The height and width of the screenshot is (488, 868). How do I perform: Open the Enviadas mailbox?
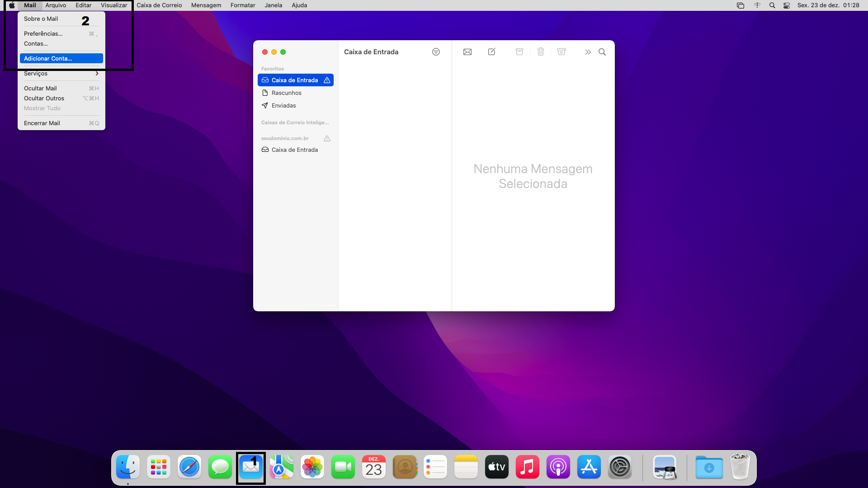(x=283, y=105)
